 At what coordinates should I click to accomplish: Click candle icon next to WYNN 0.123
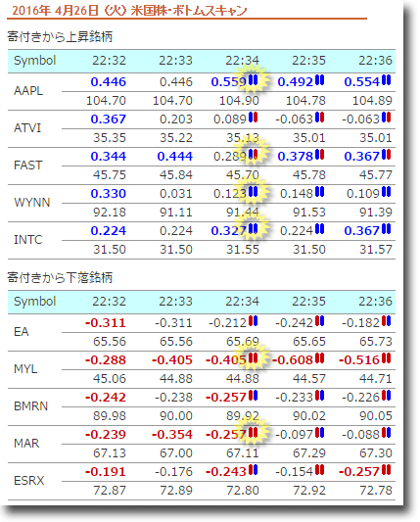[253, 192]
